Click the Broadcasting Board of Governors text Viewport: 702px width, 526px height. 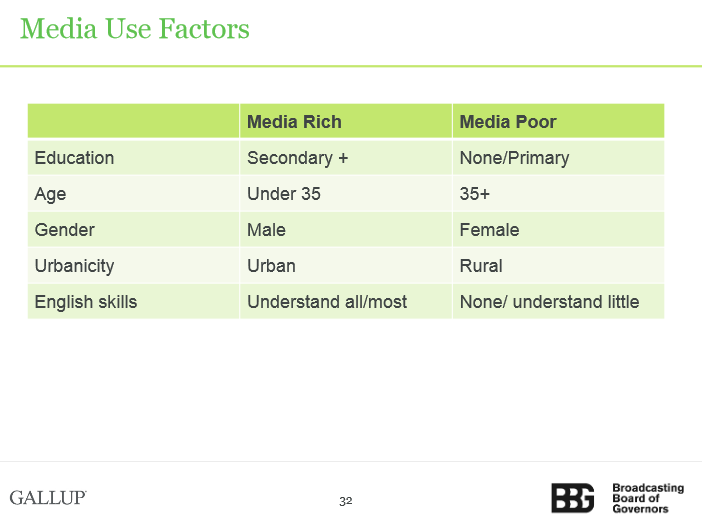[648, 498]
